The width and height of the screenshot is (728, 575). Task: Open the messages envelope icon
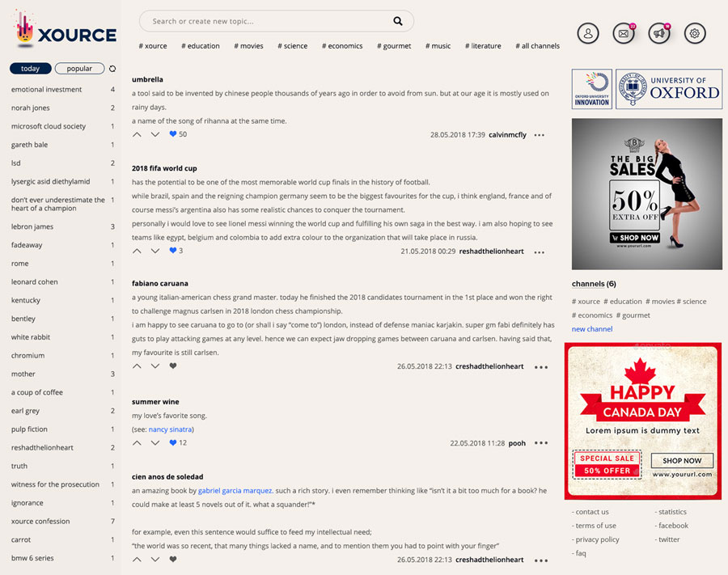coord(623,33)
